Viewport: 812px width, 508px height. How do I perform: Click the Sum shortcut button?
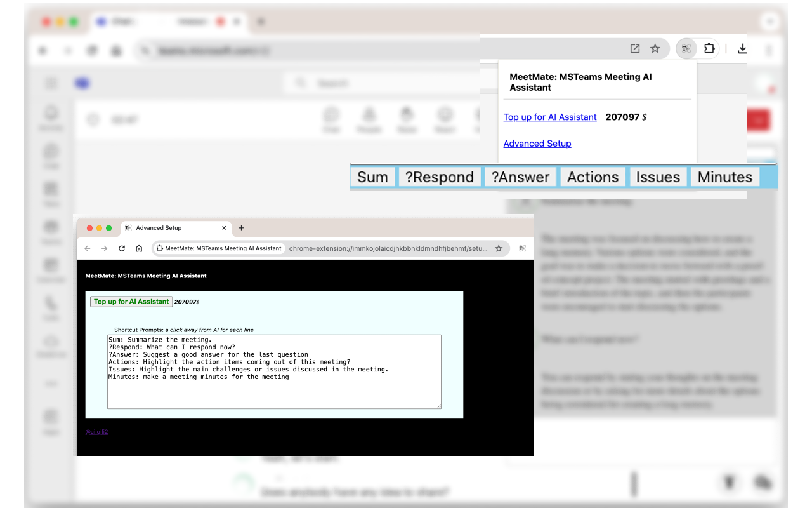coord(372,177)
